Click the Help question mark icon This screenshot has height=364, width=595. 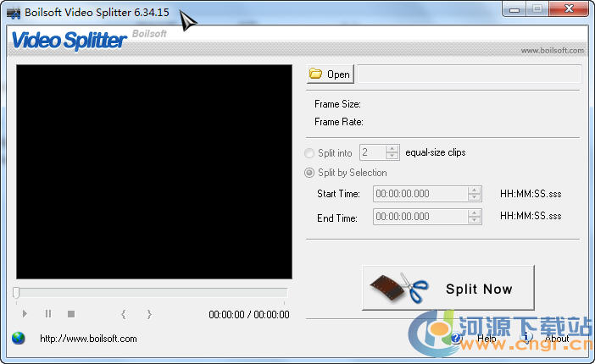pyautogui.click(x=456, y=339)
